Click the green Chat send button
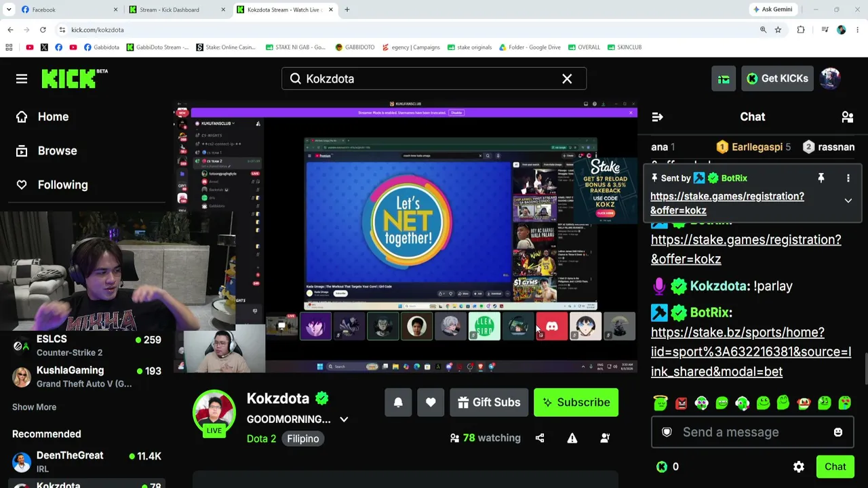 (x=835, y=467)
